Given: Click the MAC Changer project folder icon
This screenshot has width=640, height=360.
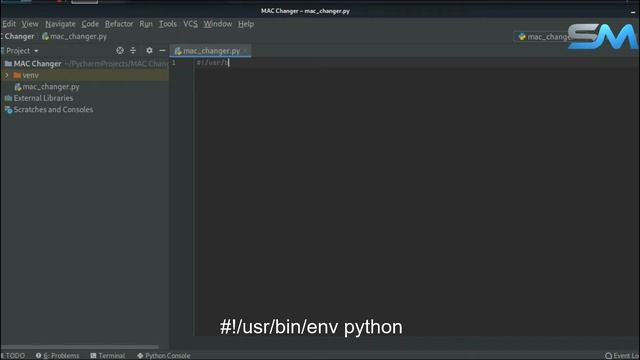Looking at the screenshot, I should [8, 64].
